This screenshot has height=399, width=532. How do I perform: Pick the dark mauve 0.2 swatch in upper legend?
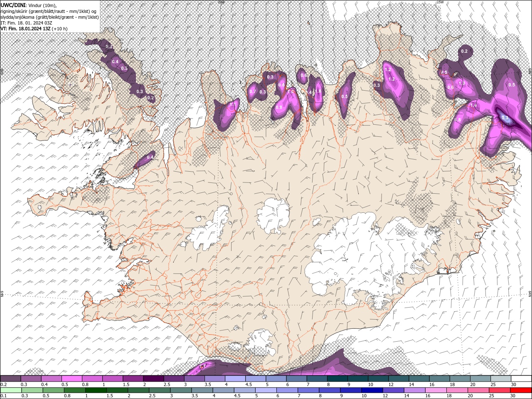10,379
